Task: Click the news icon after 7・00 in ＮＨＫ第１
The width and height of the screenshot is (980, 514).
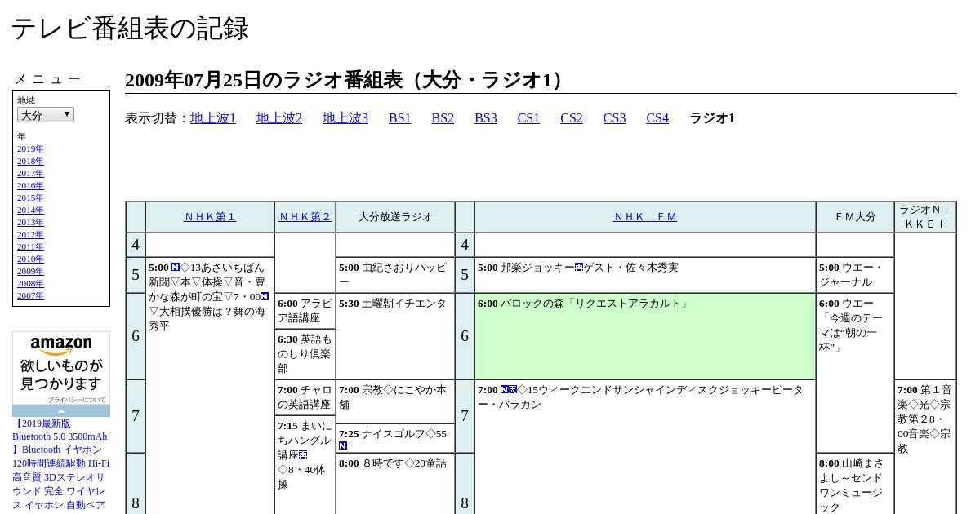Action: [x=265, y=296]
